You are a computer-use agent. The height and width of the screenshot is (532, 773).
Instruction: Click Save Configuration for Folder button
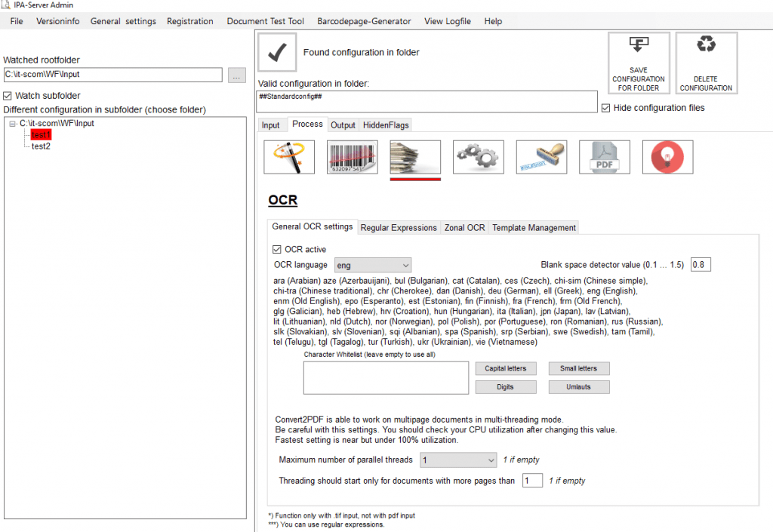point(638,63)
